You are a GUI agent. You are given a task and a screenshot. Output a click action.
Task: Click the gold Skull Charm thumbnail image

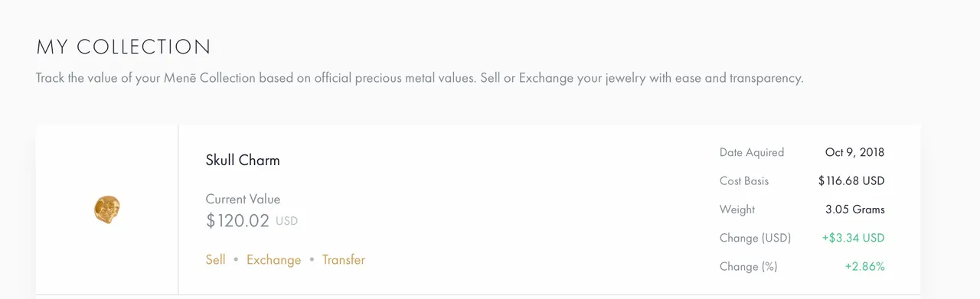coord(107,210)
